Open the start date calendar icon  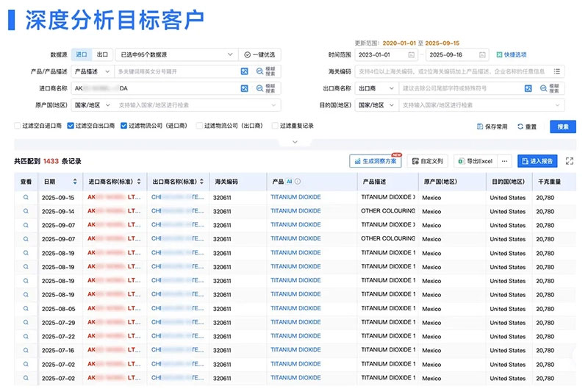point(412,54)
